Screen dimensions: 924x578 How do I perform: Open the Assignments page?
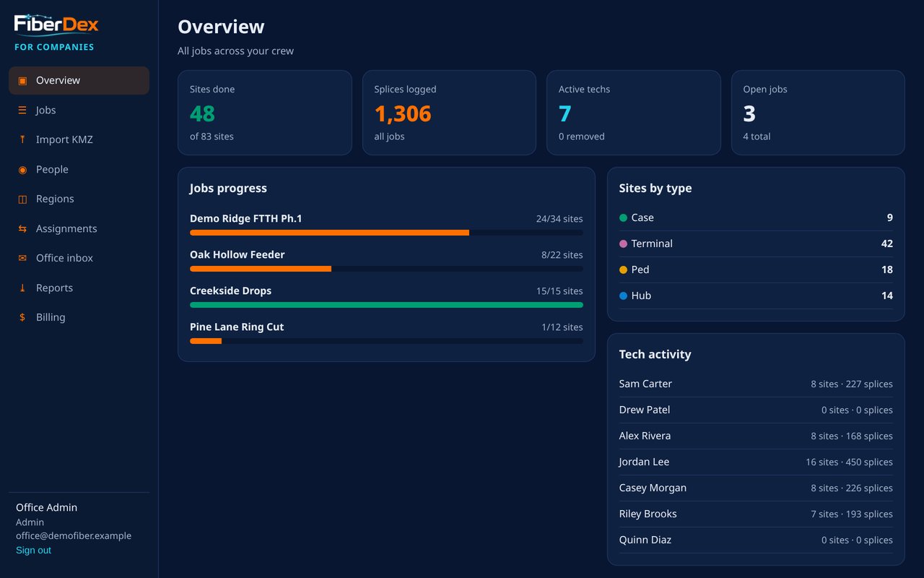click(x=79, y=228)
